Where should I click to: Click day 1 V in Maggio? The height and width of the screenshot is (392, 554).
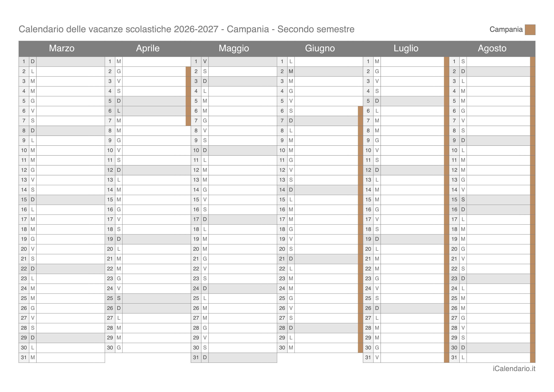234,62
